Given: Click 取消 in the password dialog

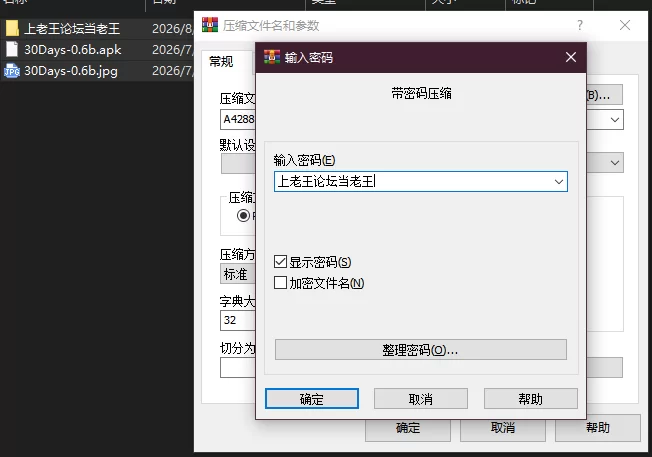Looking at the screenshot, I should coord(421,399).
